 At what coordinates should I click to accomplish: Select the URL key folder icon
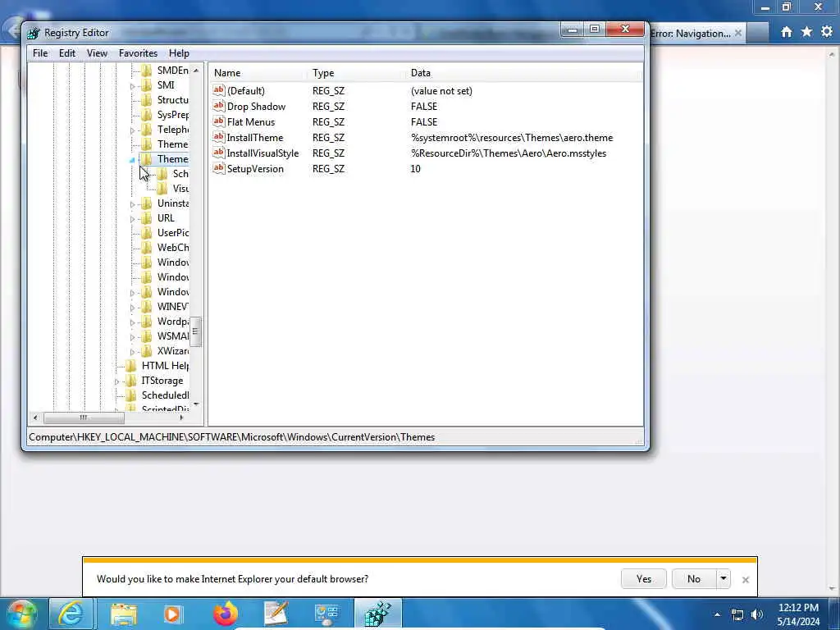[146, 218]
